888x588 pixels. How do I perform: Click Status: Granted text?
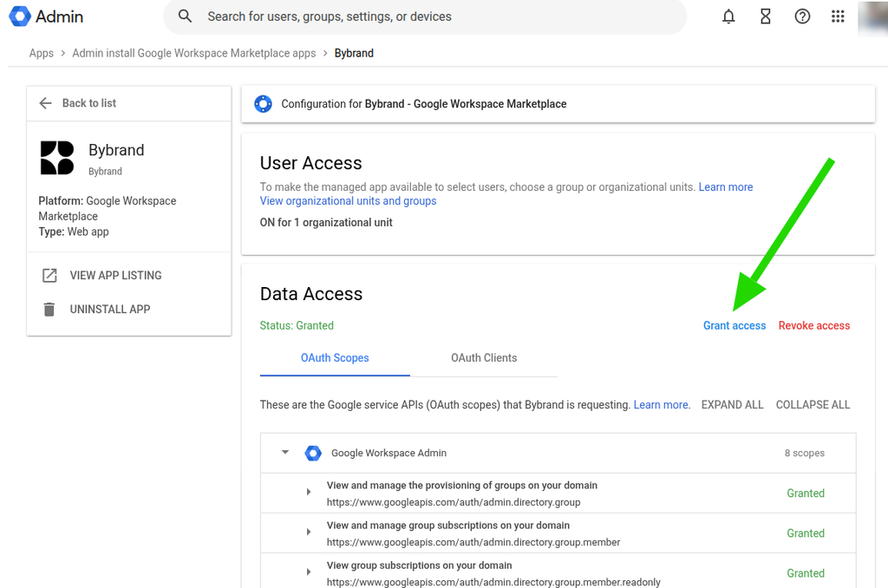[x=297, y=326]
